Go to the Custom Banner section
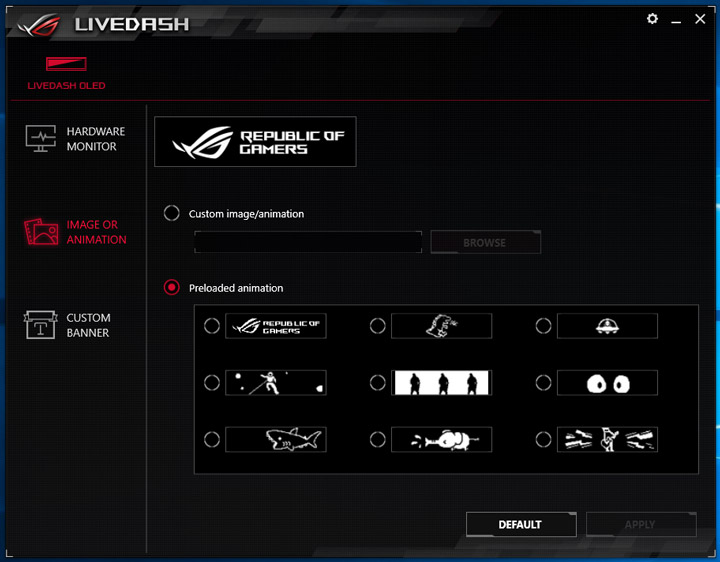The image size is (720, 562). pyautogui.click(x=68, y=325)
